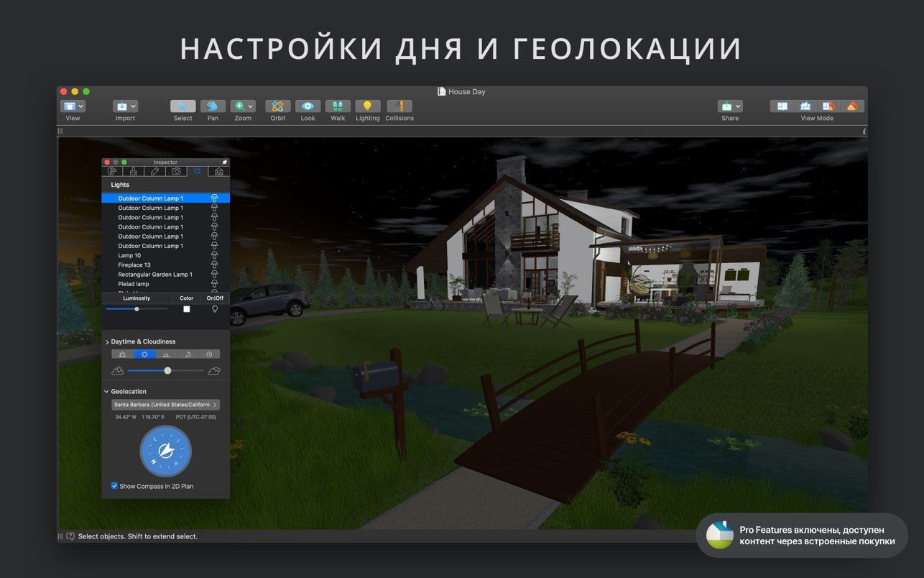The height and width of the screenshot is (578, 924).
Task: Open the Santa Barbara location dropdown
Action: tap(165, 405)
